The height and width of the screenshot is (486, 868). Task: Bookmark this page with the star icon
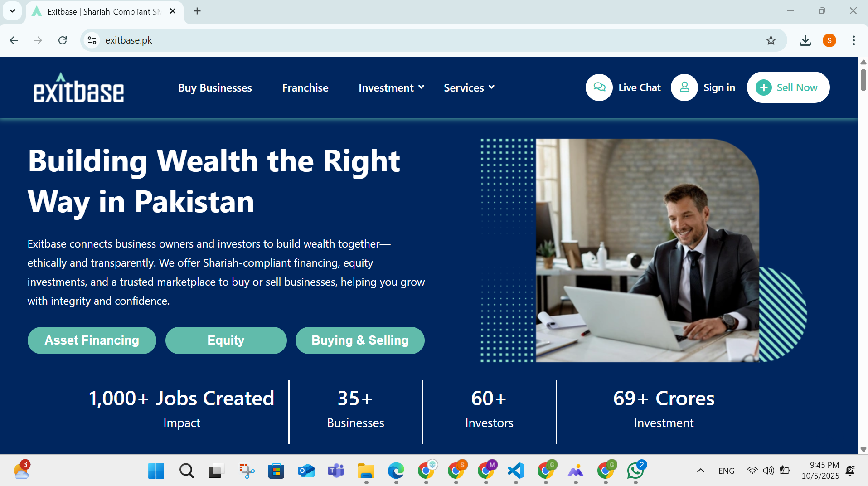771,40
